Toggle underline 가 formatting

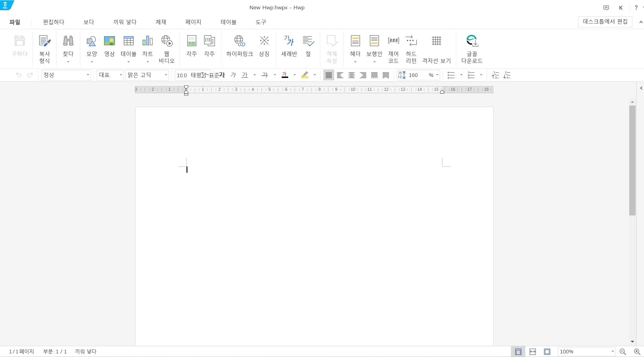245,75
